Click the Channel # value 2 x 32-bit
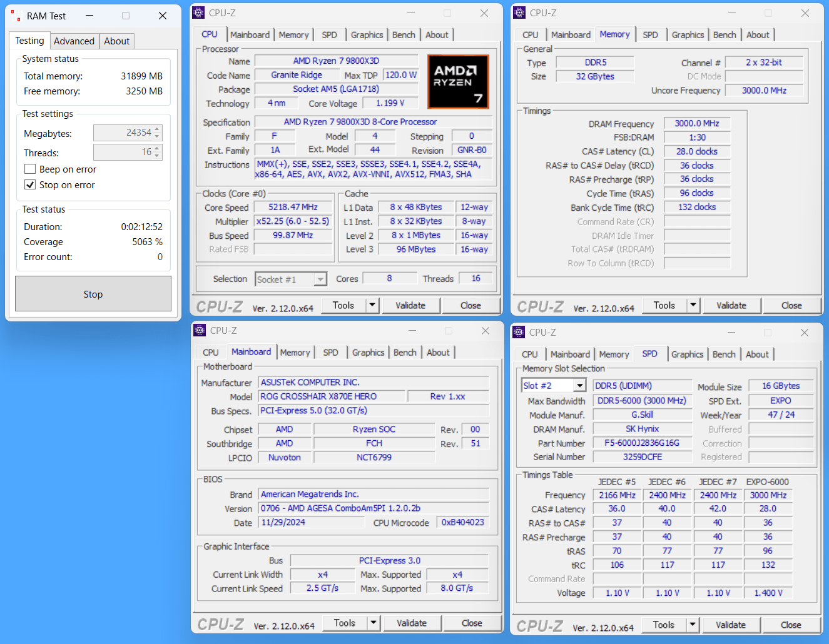The height and width of the screenshot is (644, 829). pyautogui.click(x=764, y=63)
